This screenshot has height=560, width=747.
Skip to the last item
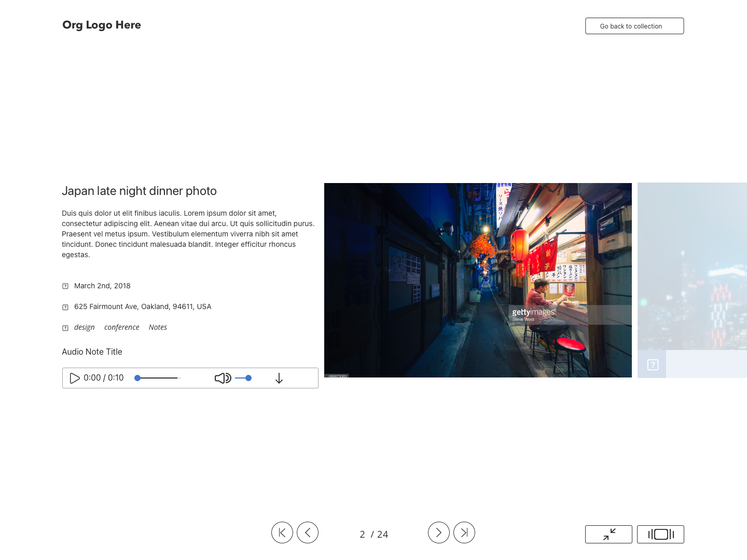[464, 533]
